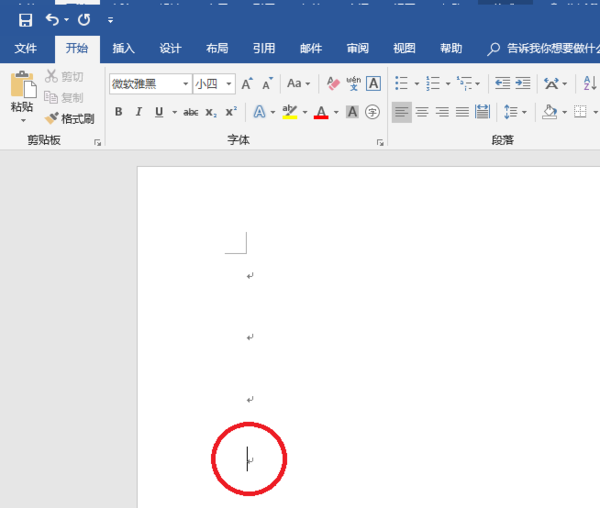Viewport: 600px width, 508px height.
Task: Undo the last action
Action: 52,19
